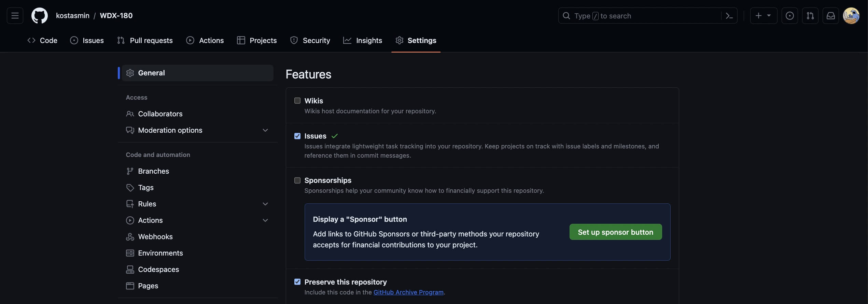Open the GitHub Archive Program link
The width and height of the screenshot is (868, 304).
click(x=408, y=292)
